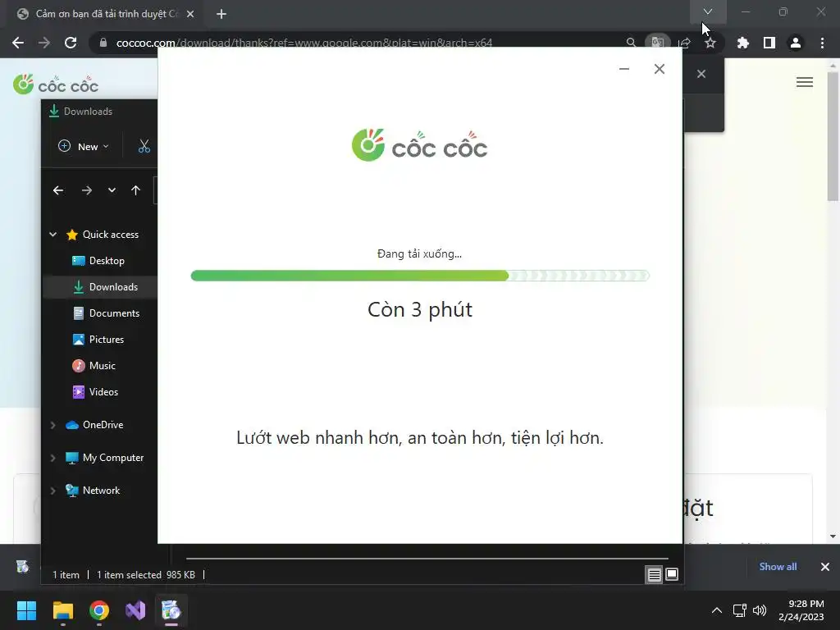
Task: Open recent locations chevron in Explorer
Action: click(112, 190)
